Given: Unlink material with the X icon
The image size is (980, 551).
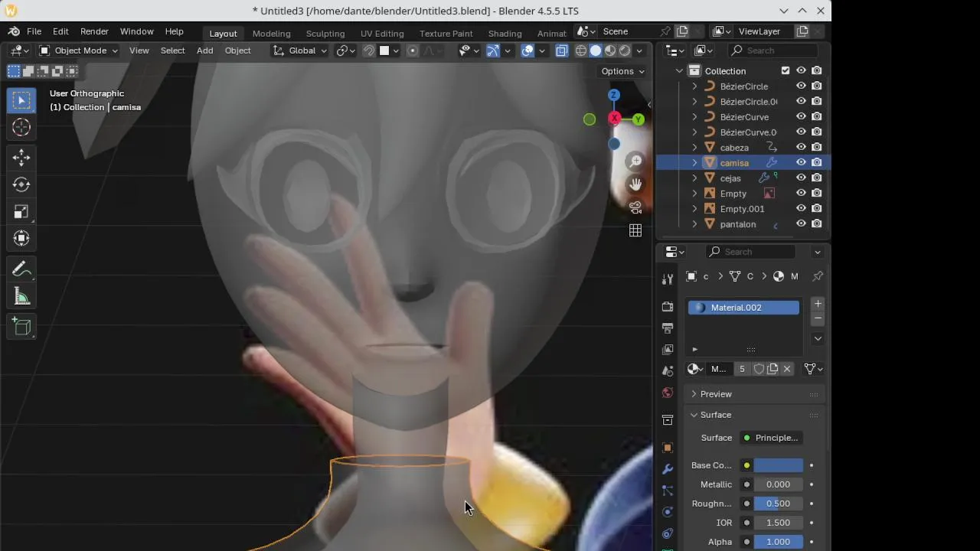Looking at the screenshot, I should click(x=787, y=369).
